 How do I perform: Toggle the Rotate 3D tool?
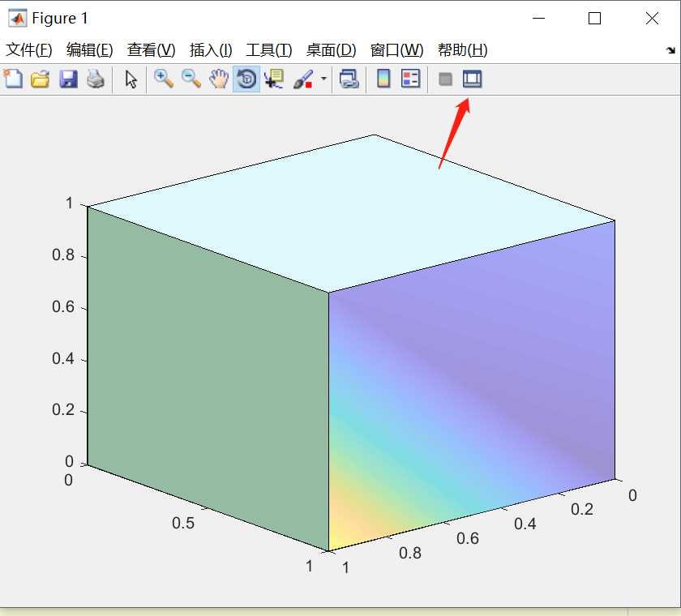click(x=246, y=79)
